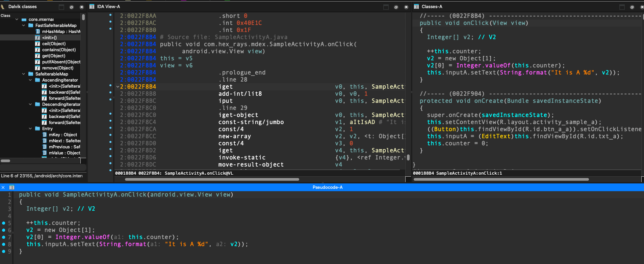Collapse the DescendingIterator node
Viewport: 644px width, 264px height.
click(x=30, y=104)
